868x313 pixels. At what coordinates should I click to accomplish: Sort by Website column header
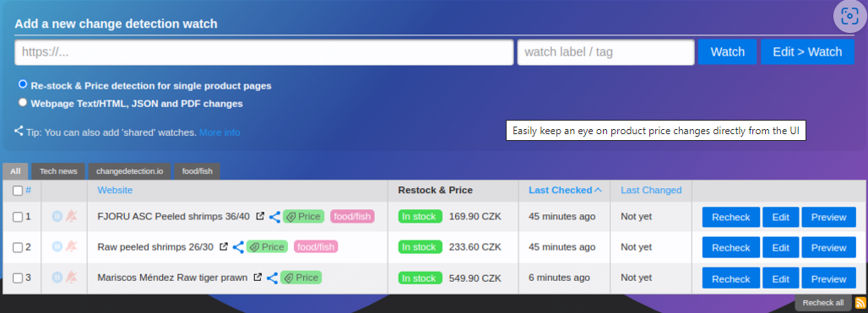tap(115, 190)
